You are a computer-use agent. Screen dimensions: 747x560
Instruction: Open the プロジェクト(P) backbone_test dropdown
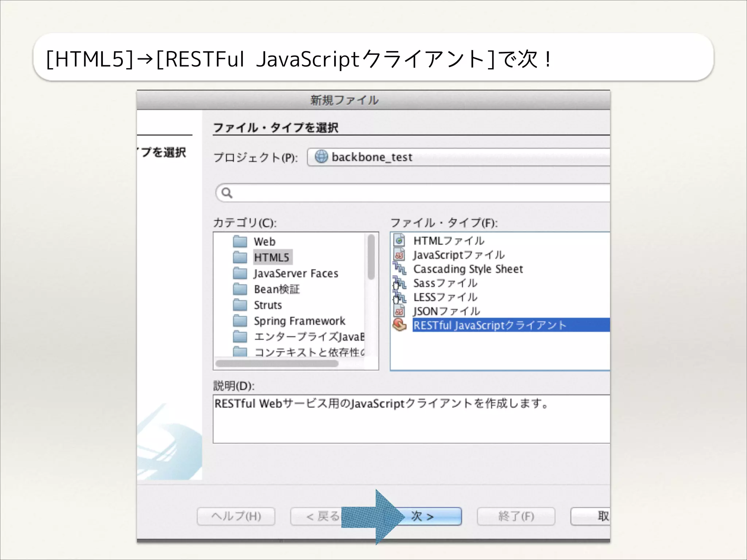458,157
